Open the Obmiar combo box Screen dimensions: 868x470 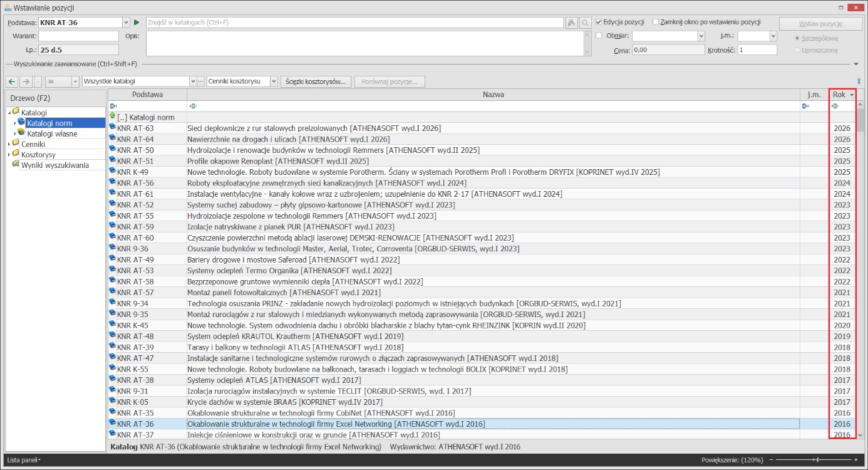click(701, 36)
